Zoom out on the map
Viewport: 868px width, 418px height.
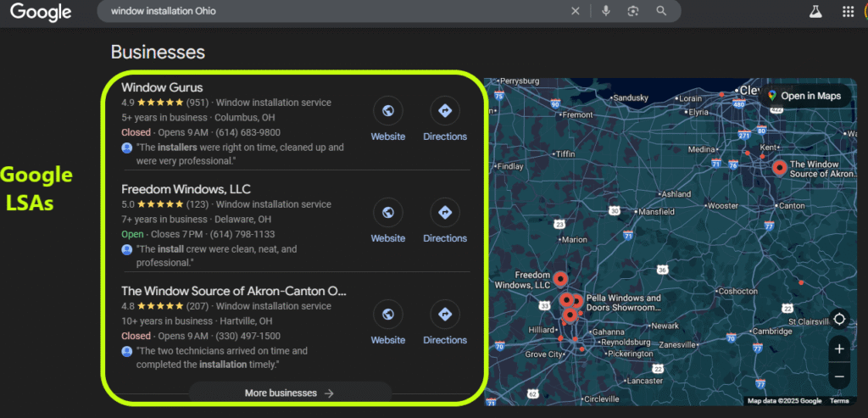(839, 376)
